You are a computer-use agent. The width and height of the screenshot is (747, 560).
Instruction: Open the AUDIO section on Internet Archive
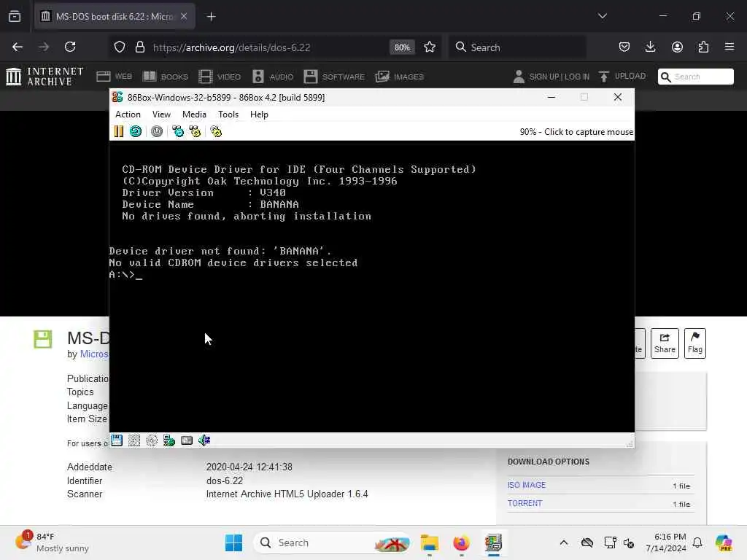[273, 77]
